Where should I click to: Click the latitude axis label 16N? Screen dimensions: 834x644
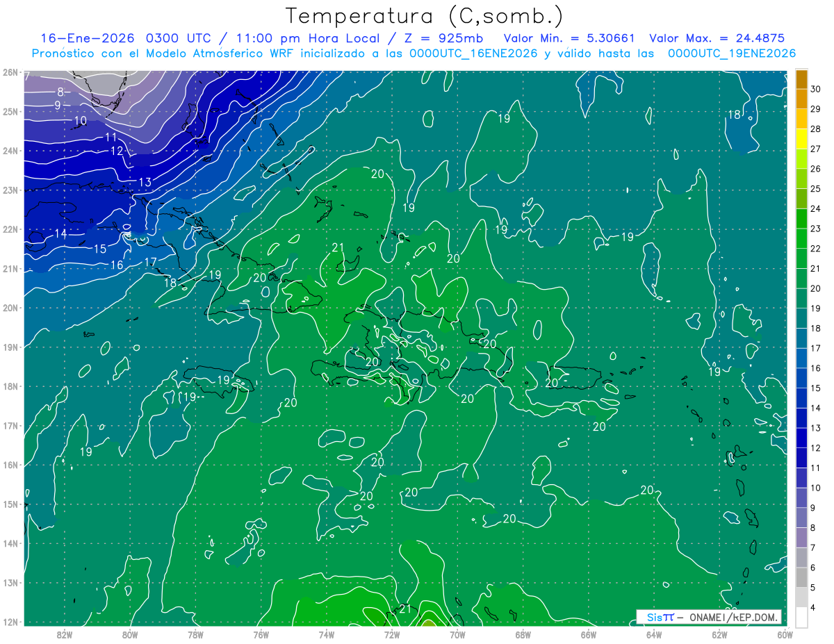click(10, 465)
